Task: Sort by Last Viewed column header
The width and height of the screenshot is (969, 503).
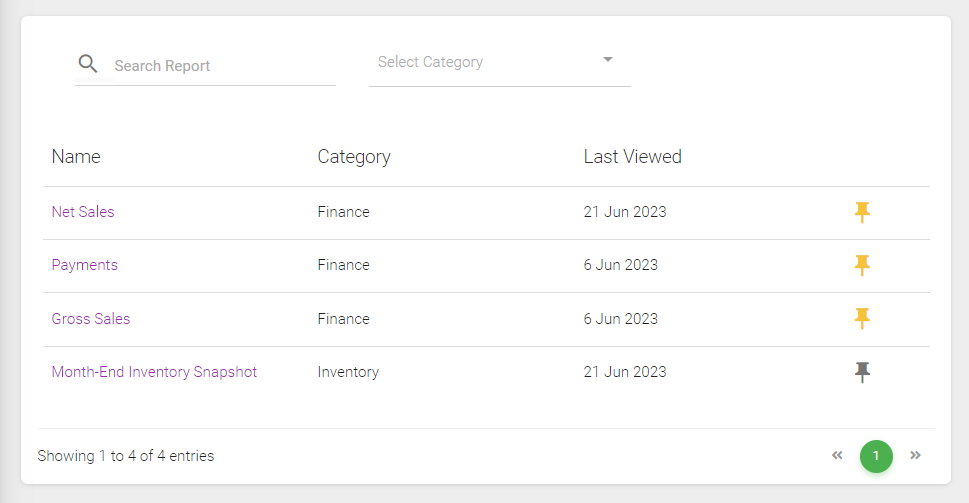Action: pyautogui.click(x=632, y=157)
